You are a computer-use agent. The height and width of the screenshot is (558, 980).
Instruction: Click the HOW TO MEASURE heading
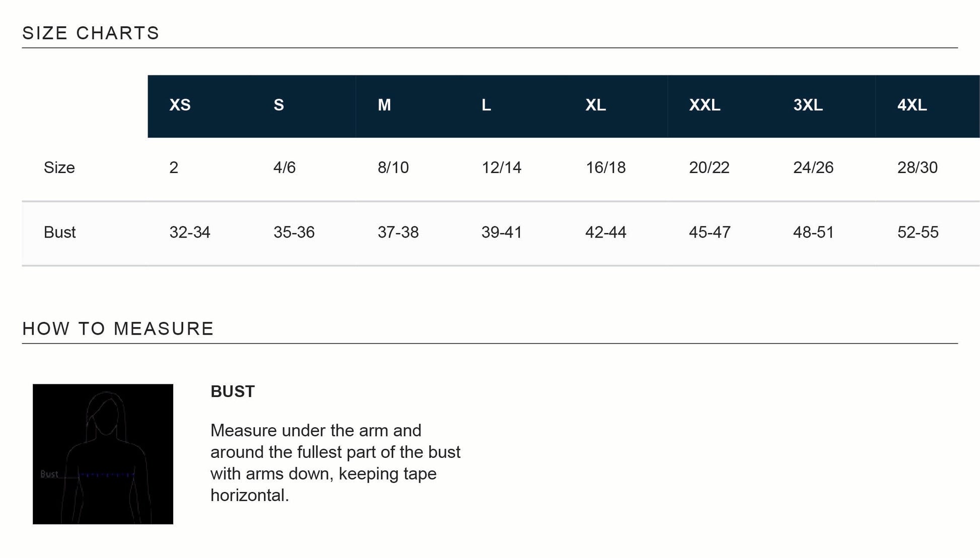pos(118,329)
